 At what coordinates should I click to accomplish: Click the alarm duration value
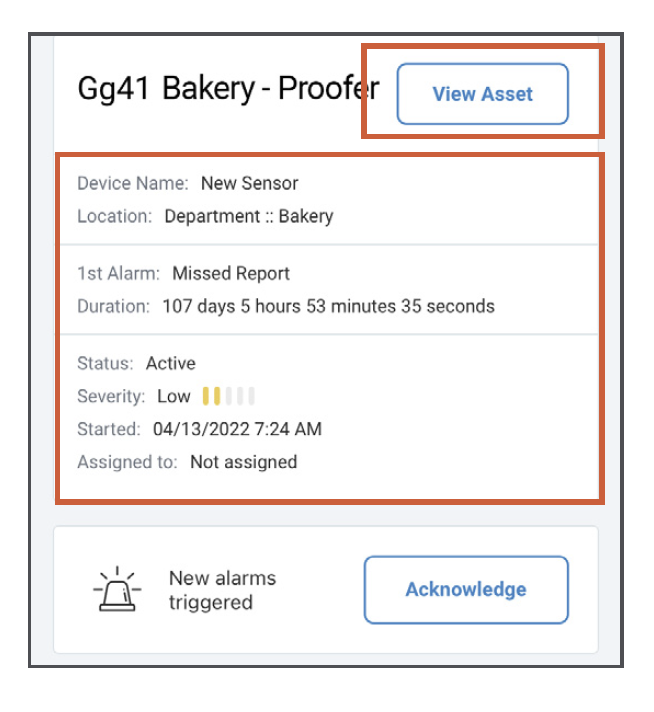pos(328,306)
